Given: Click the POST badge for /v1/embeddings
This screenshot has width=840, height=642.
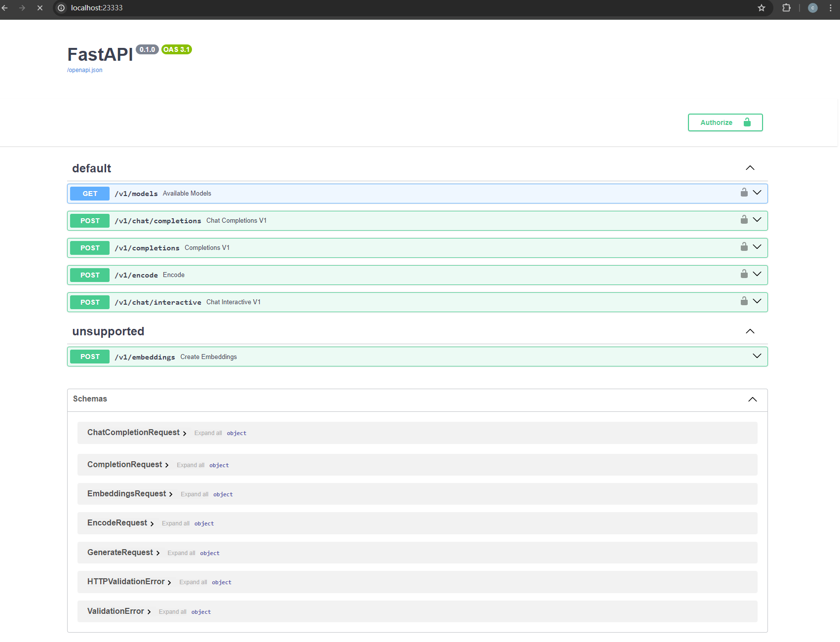Looking at the screenshot, I should coord(90,357).
